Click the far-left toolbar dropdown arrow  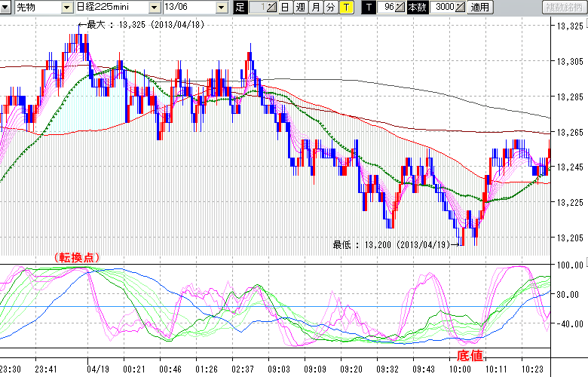click(x=6, y=8)
